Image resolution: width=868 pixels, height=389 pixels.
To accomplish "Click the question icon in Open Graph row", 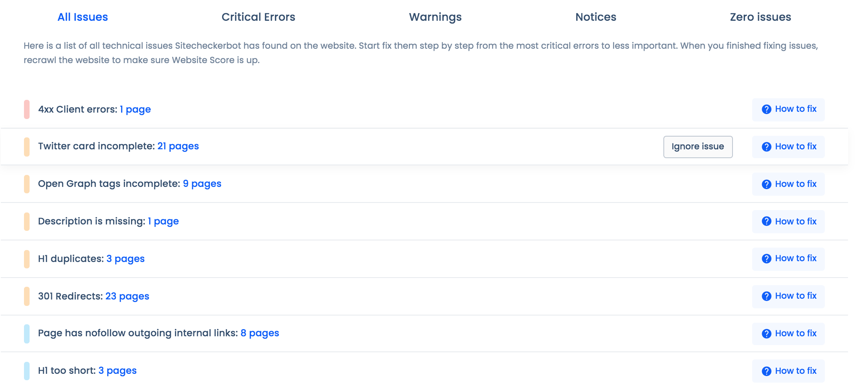I will (766, 184).
